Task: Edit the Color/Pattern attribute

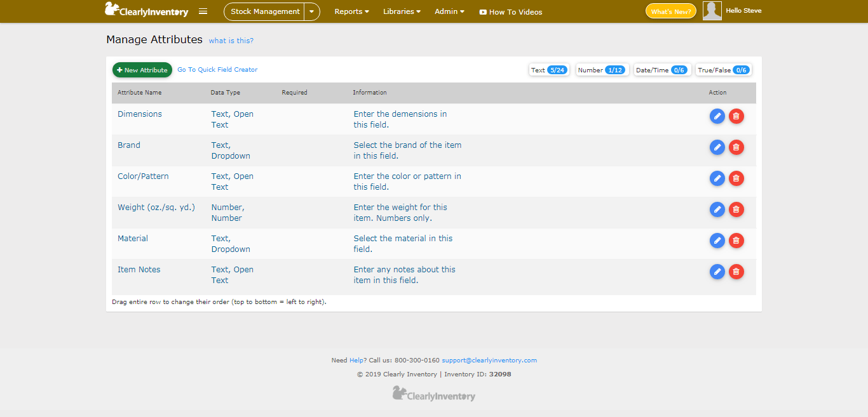Action: pos(717,178)
